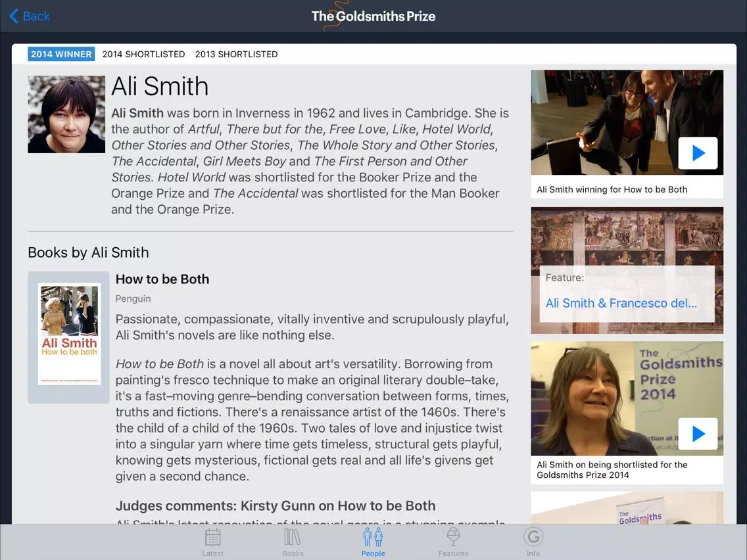
Task: Play the shortlisted for Goldsmiths Prize video
Action: tap(698, 433)
